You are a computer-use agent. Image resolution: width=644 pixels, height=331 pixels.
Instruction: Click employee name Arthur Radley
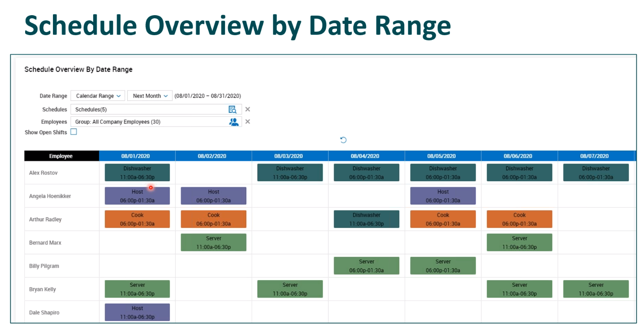coord(45,220)
